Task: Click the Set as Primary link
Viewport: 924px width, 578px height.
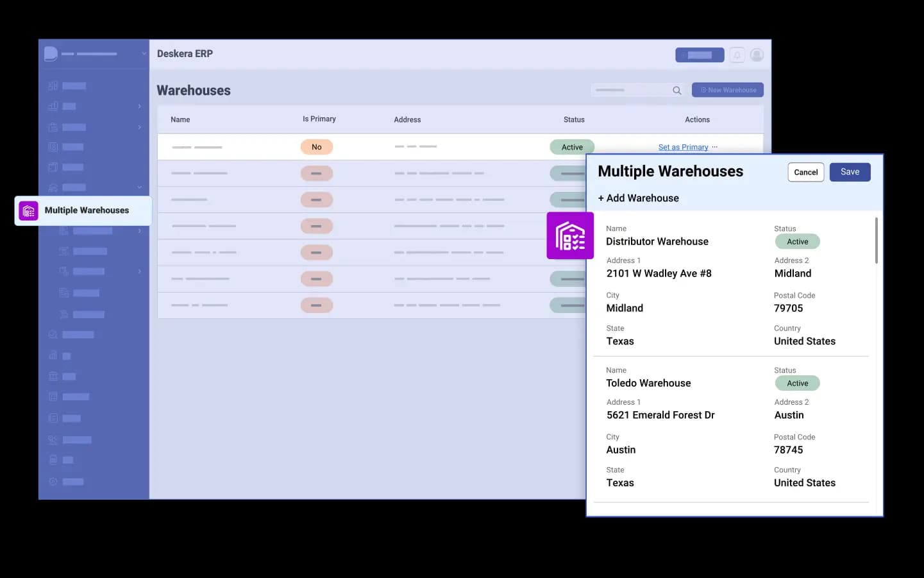Action: click(x=683, y=147)
